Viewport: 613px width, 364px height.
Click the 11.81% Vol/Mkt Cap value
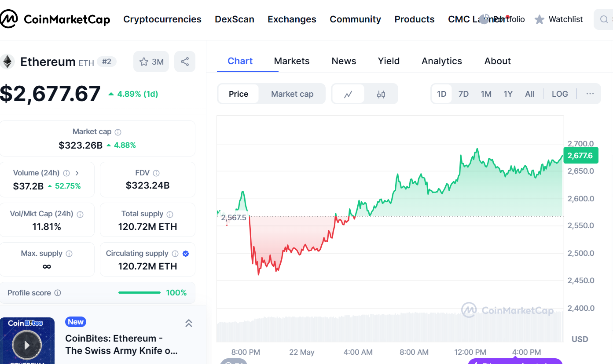pyautogui.click(x=47, y=227)
